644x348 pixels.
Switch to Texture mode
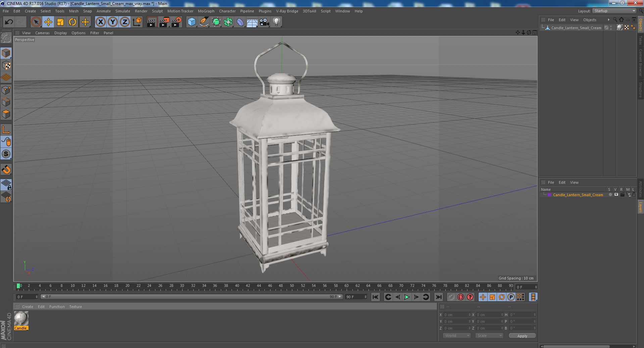point(6,66)
